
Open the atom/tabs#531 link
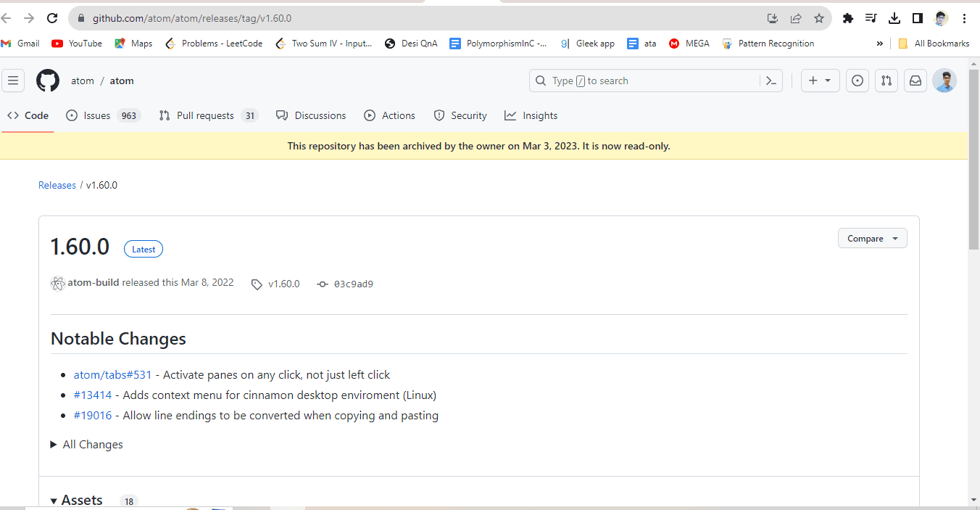coord(112,375)
